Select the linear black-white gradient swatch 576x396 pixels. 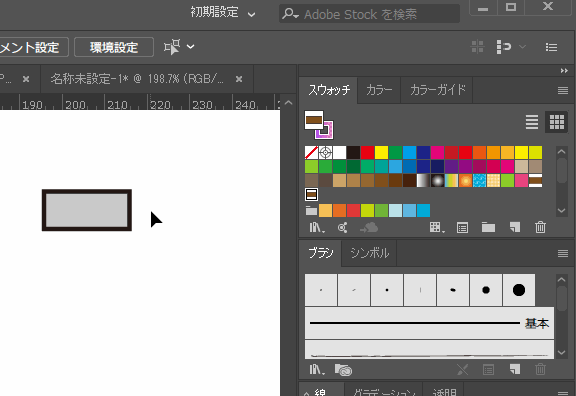[423, 181]
